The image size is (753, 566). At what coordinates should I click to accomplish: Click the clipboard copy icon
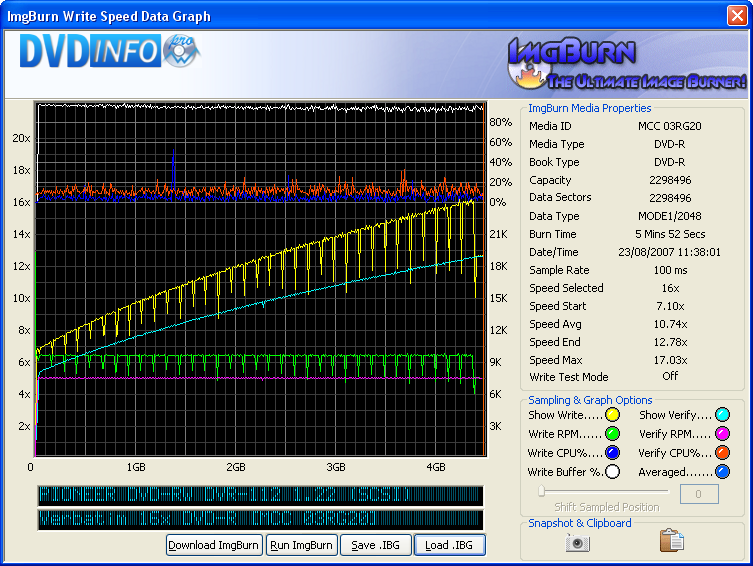(672, 541)
